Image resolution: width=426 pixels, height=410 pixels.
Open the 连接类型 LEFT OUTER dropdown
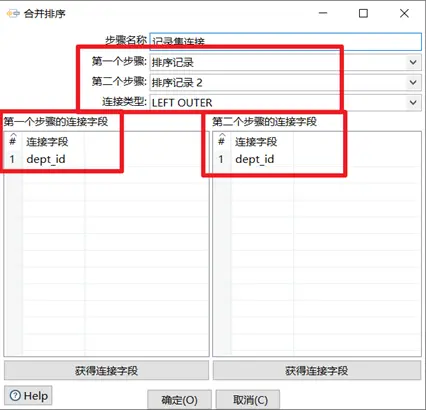coord(286,103)
